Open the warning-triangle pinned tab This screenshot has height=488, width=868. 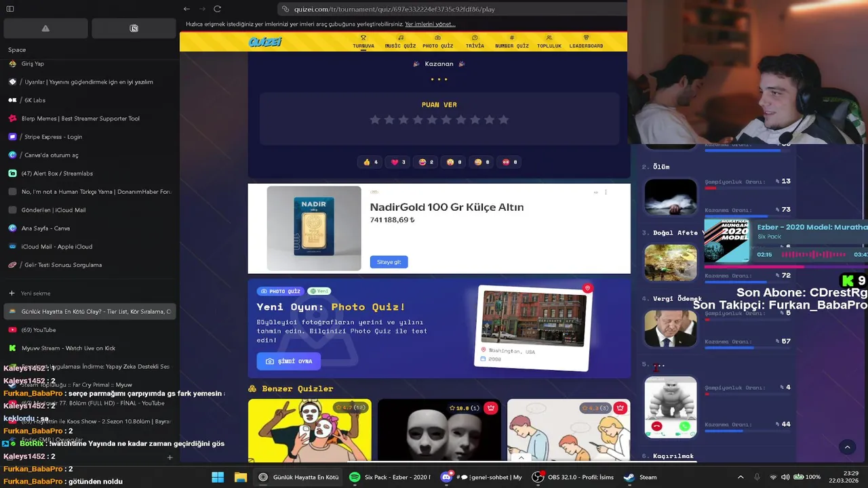pyautogui.click(x=45, y=28)
